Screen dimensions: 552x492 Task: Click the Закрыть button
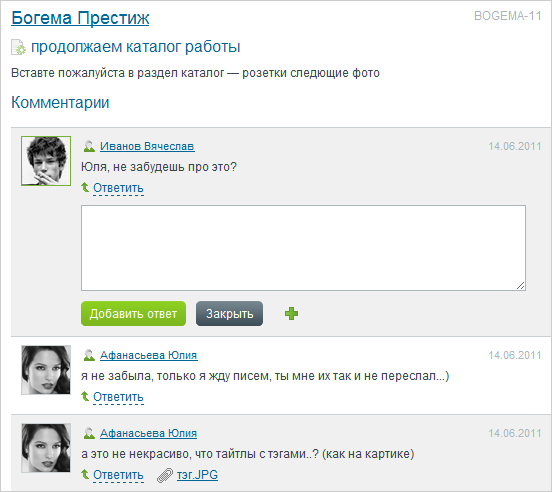click(230, 314)
